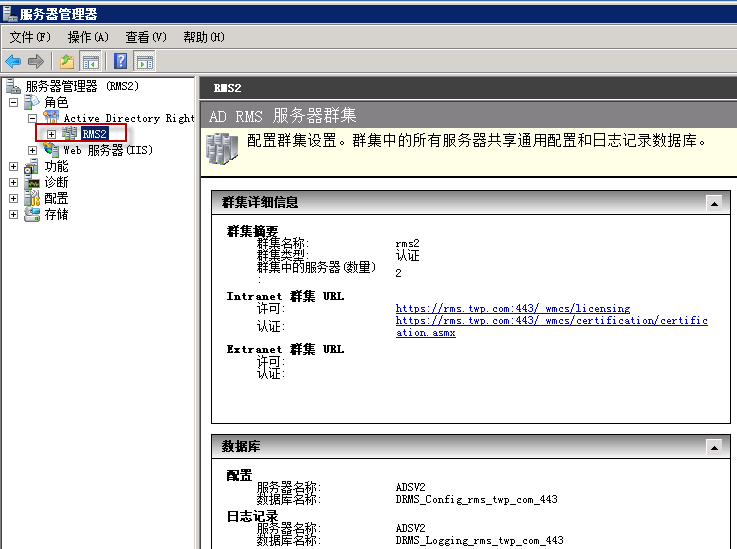
Task: Toggle the action pane toolbar icon
Action: (145, 62)
